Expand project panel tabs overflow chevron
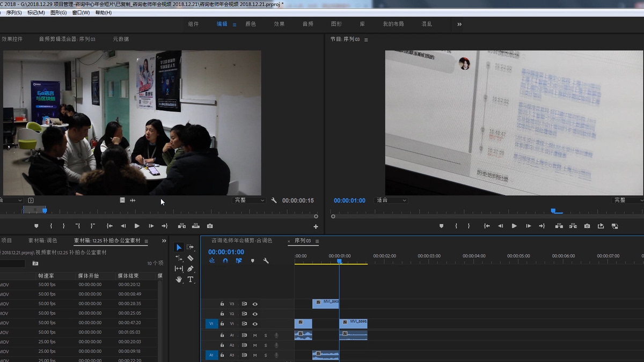Screen dimensions: 644x362 [x=164, y=241]
